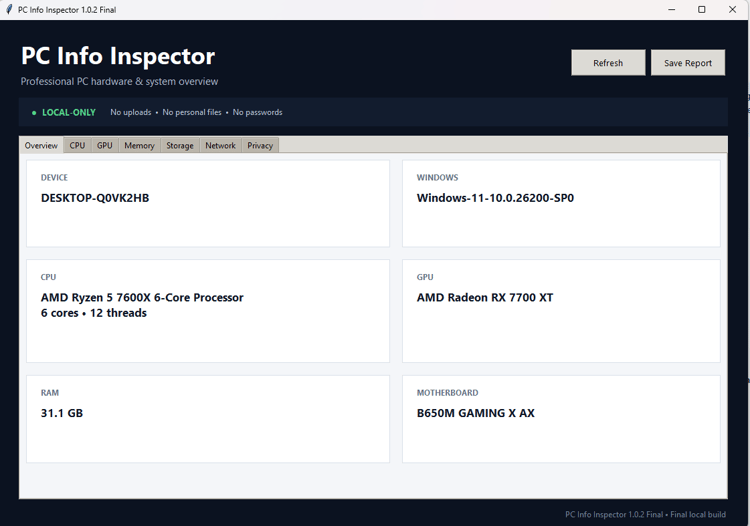Click the Windows-11-10.0.26200-SP0 value
The height and width of the screenshot is (526, 750).
click(495, 198)
